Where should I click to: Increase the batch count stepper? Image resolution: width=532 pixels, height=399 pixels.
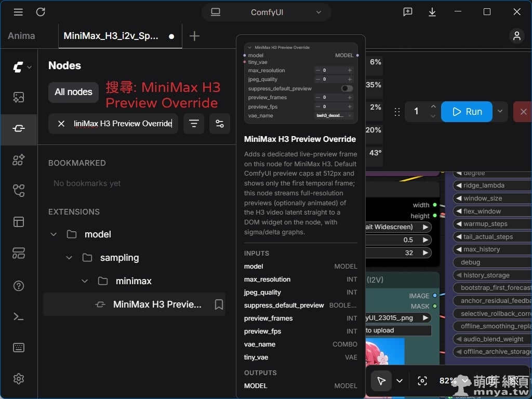coord(433,107)
